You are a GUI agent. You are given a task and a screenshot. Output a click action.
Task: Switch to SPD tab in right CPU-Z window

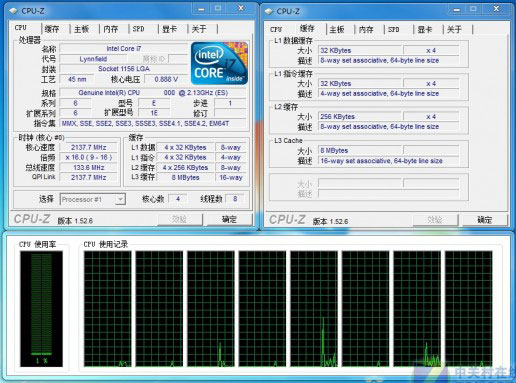(394, 30)
